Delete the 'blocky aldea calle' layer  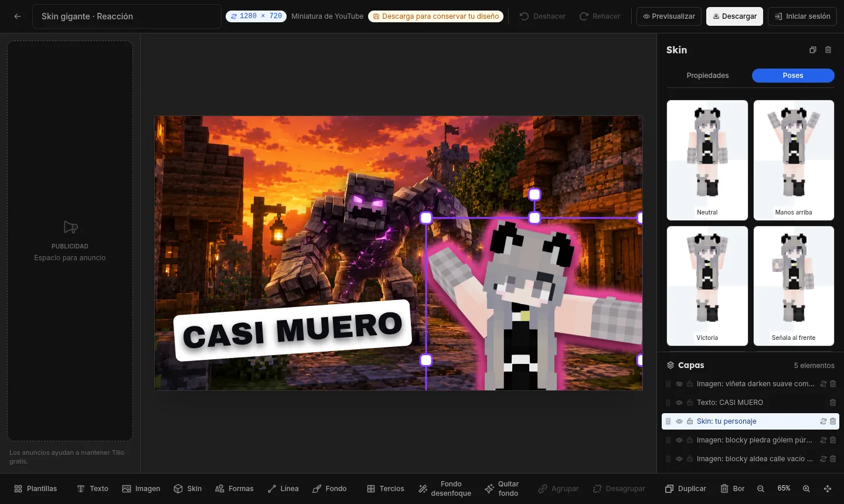(833, 459)
